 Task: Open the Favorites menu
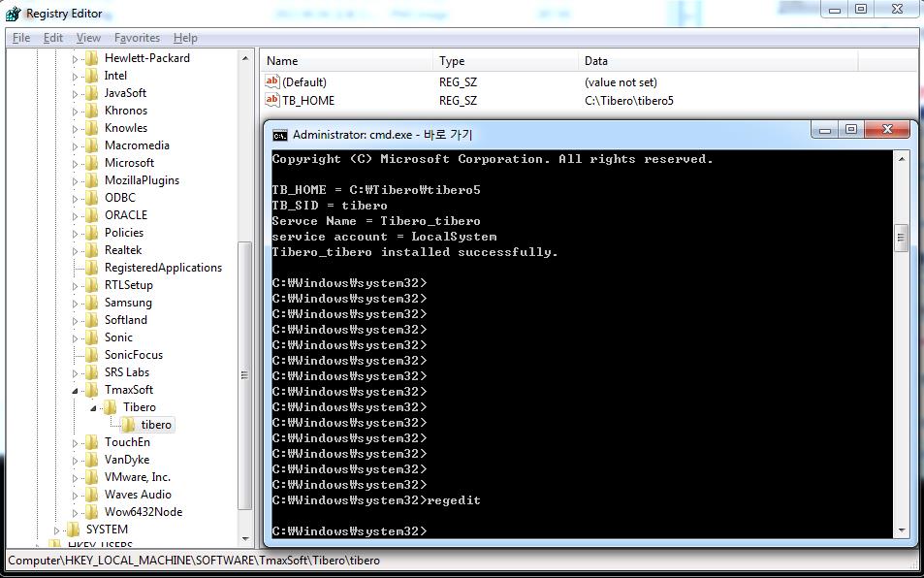click(x=137, y=38)
